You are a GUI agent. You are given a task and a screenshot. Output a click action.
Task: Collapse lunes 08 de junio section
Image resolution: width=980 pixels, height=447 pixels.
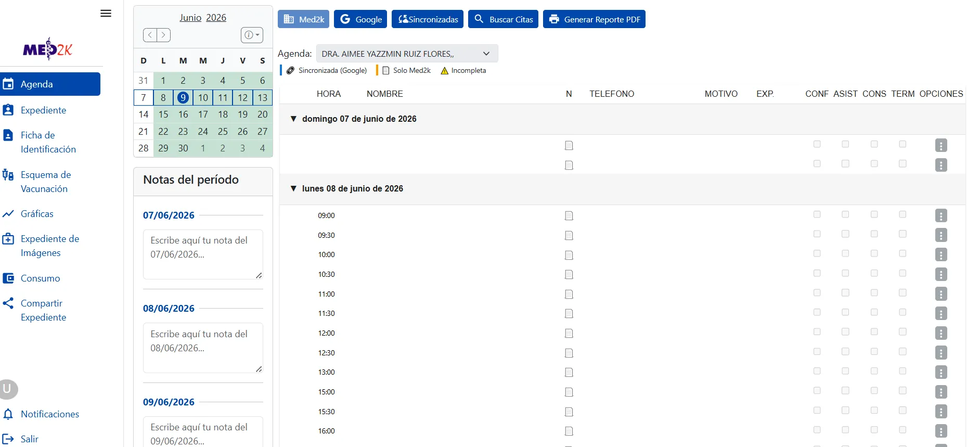click(293, 188)
